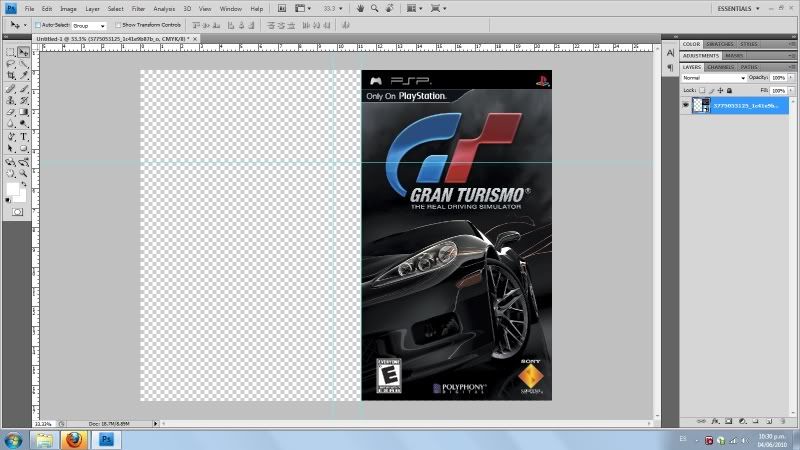Click Hand tool in application bar
The image size is (800, 450).
pyautogui.click(x=360, y=8)
